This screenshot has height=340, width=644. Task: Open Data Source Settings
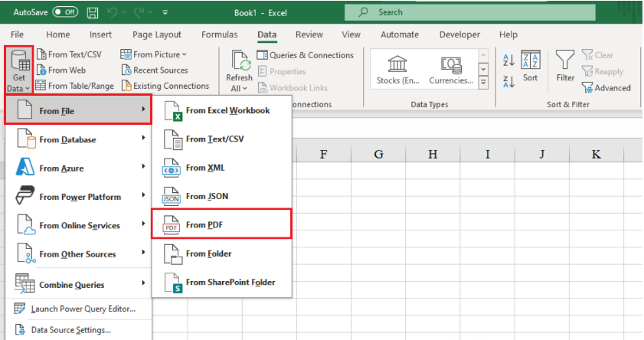[79, 330]
